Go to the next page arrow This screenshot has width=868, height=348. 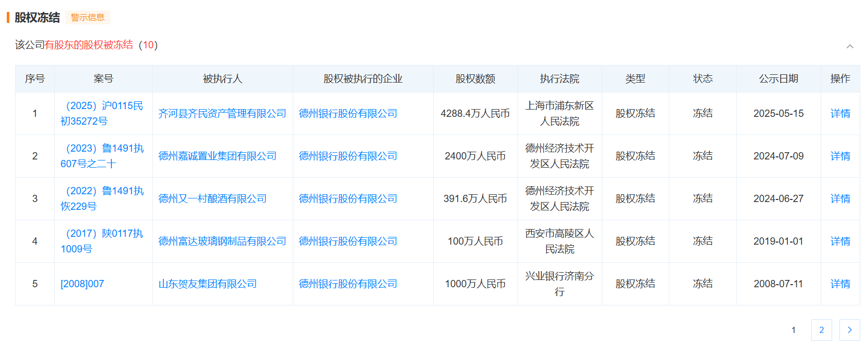pyautogui.click(x=850, y=330)
